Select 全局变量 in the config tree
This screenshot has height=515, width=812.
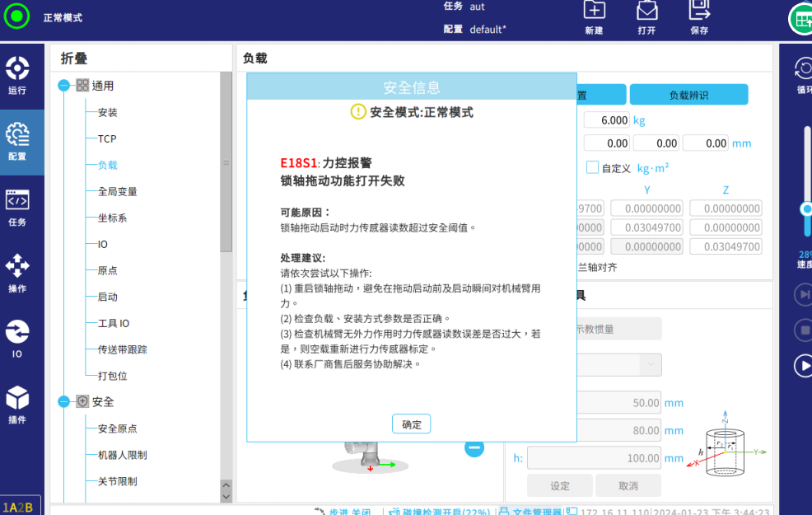click(x=117, y=191)
